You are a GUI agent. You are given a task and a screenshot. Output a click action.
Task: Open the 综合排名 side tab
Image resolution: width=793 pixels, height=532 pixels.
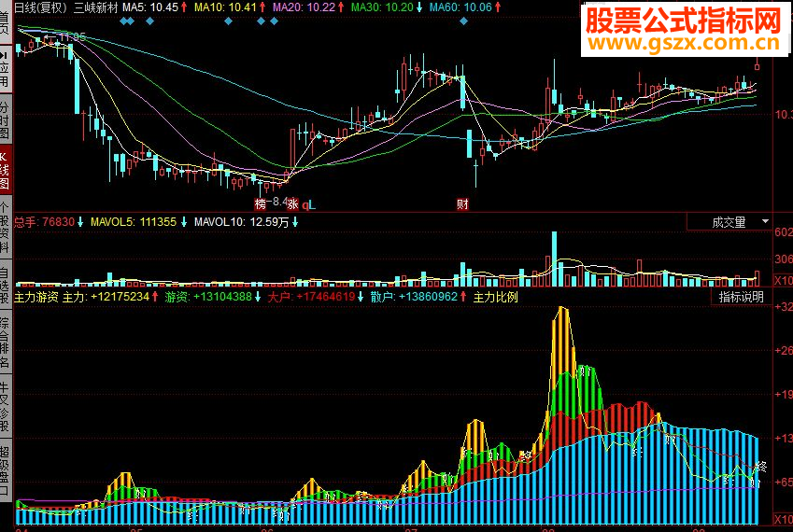pyautogui.click(x=5, y=343)
